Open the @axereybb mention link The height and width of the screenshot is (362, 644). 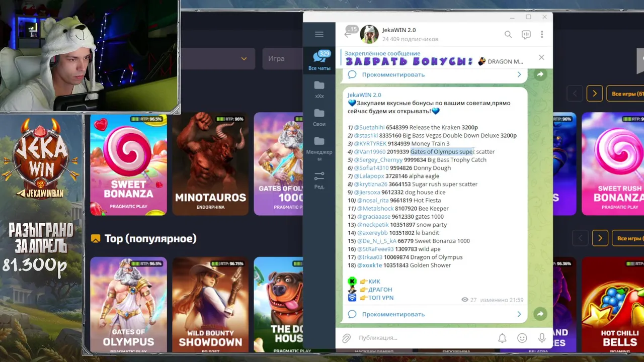tap(373, 233)
